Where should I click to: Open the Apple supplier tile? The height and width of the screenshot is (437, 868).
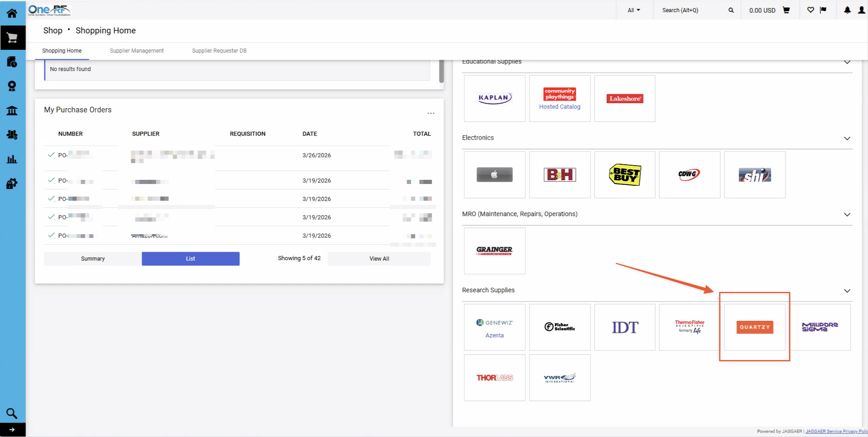pos(495,175)
